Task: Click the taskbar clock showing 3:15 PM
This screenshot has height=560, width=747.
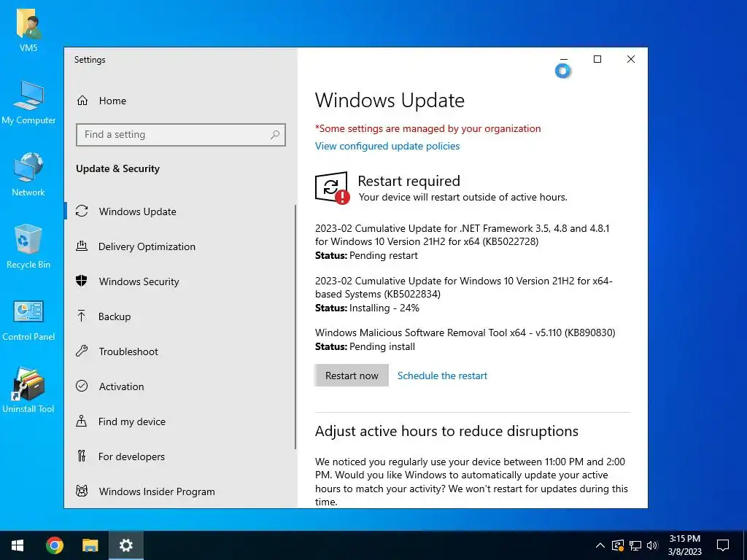Action: pyautogui.click(x=684, y=545)
